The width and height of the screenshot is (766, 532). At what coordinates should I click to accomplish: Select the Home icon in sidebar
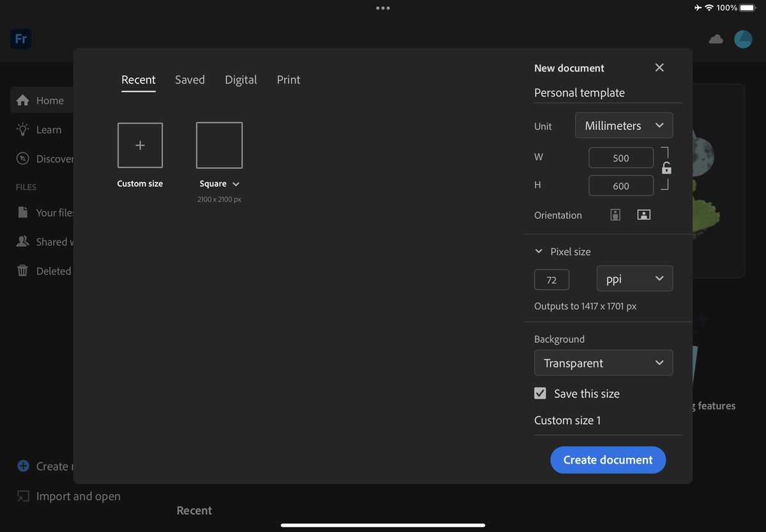23,100
